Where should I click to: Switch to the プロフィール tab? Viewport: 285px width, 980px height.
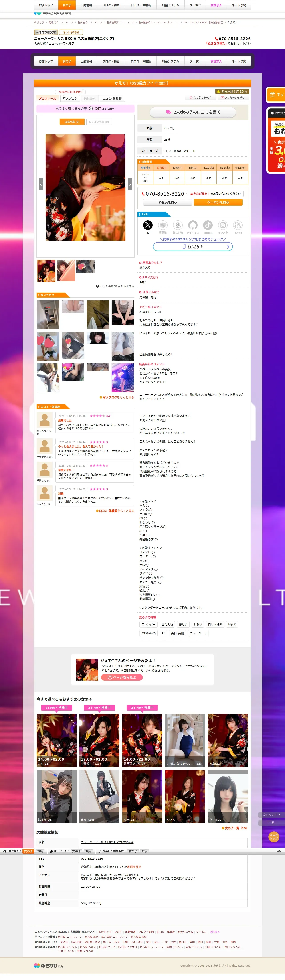tap(47, 99)
